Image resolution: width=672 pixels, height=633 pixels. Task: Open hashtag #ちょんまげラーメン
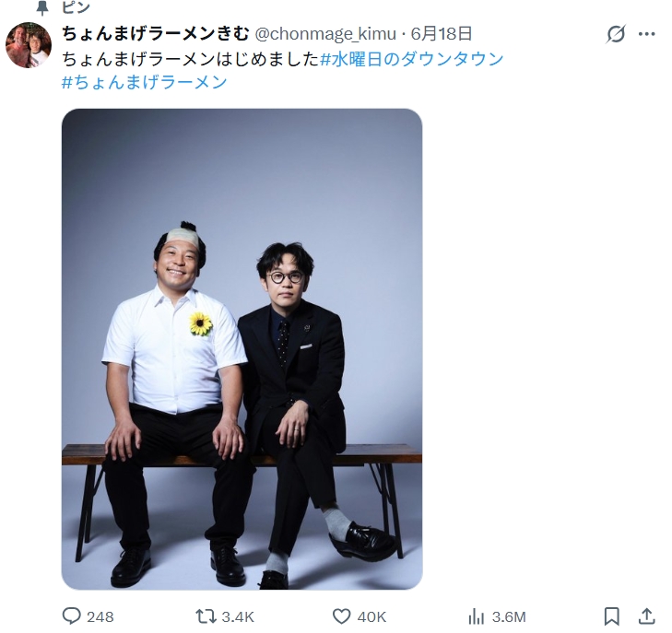tap(145, 82)
